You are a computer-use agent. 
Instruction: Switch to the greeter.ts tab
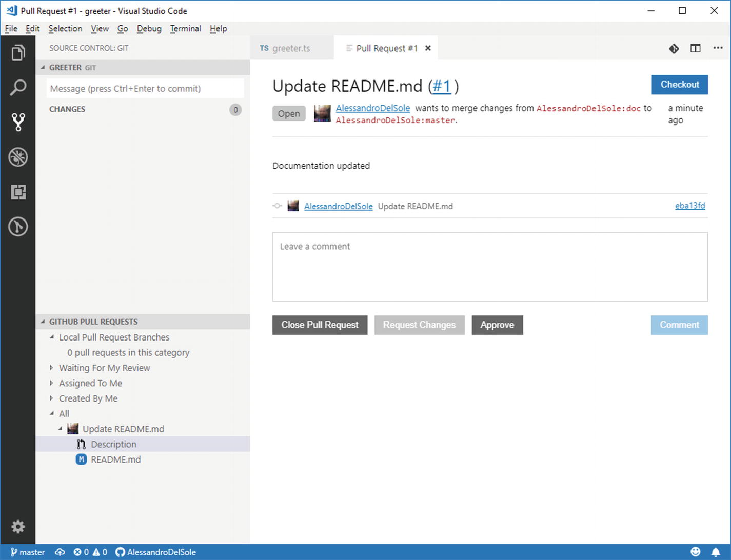292,48
